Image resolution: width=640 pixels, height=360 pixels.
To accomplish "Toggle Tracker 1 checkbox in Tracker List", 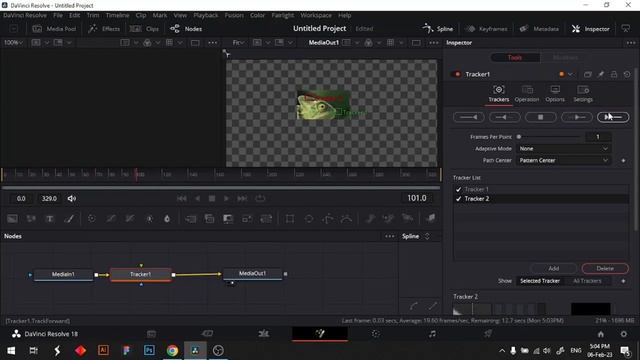I will (458, 189).
